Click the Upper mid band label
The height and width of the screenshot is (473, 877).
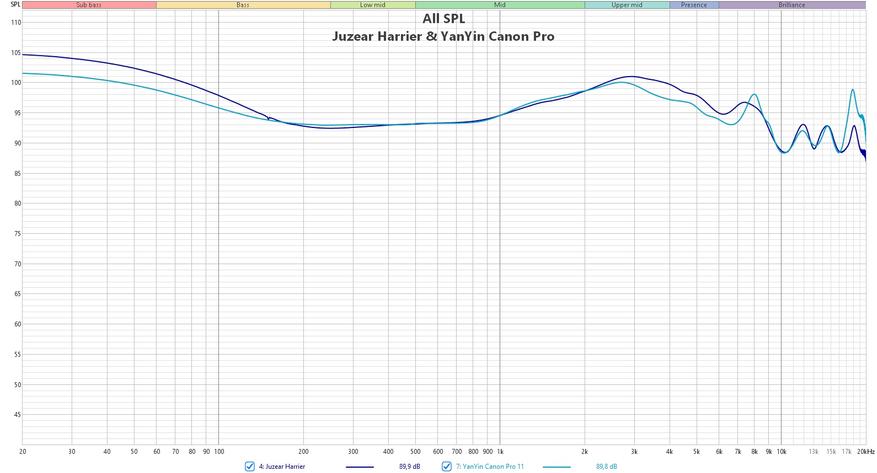click(626, 5)
